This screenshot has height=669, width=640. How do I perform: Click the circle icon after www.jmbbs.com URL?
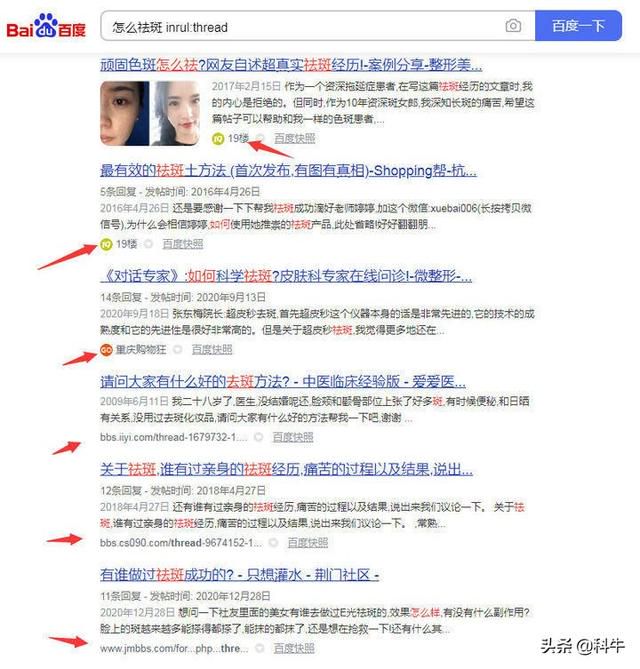click(259, 649)
